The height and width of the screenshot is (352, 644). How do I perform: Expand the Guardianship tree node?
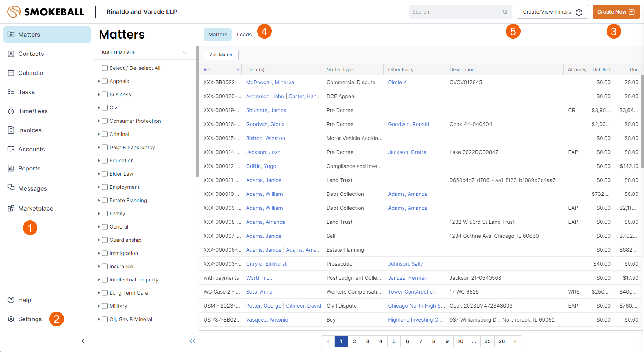[99, 240]
